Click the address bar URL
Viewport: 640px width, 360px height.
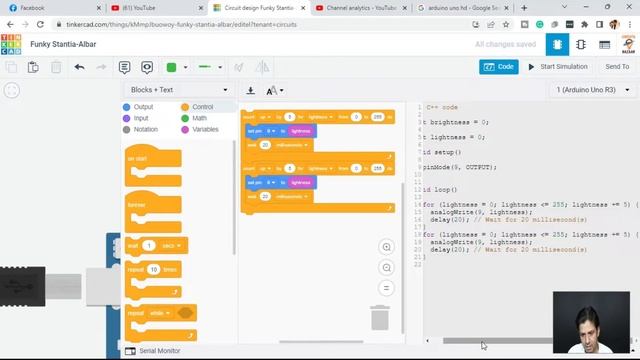pos(182,24)
